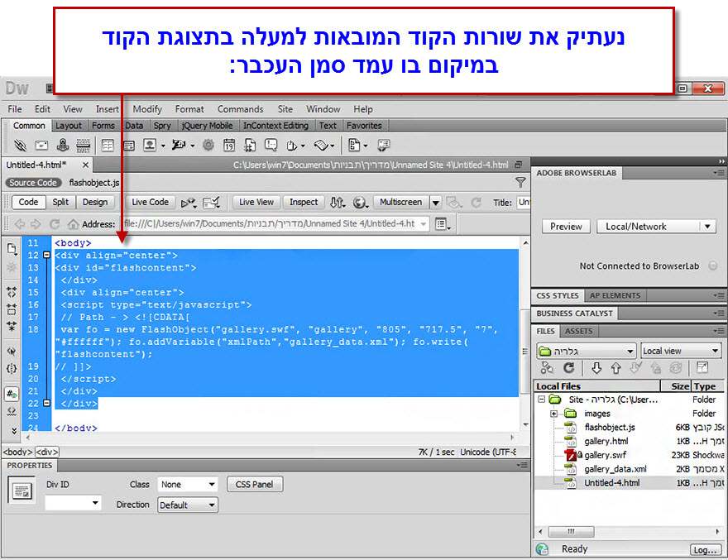Toggle the fold marker at line 22
Viewport: 728px width, 560px height.
[46, 403]
